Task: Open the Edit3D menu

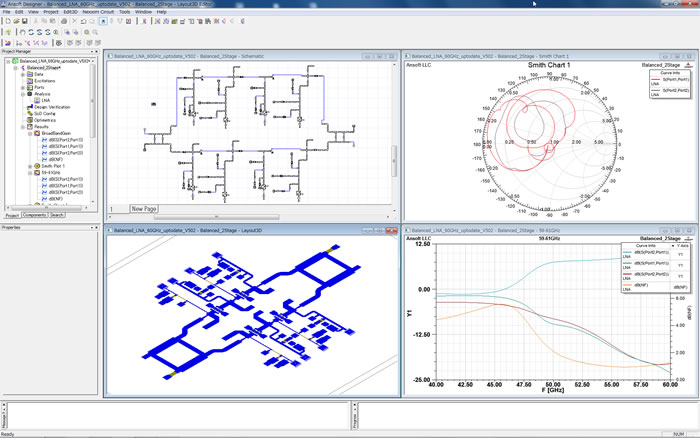Action: click(70, 12)
